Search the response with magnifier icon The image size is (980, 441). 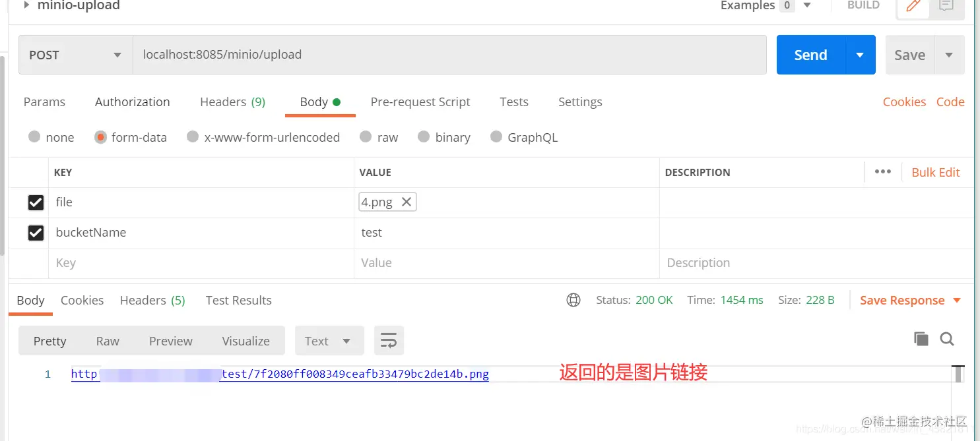[947, 339]
